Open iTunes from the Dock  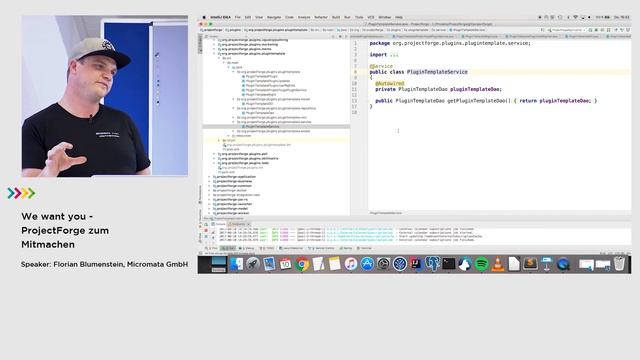(x=351, y=264)
